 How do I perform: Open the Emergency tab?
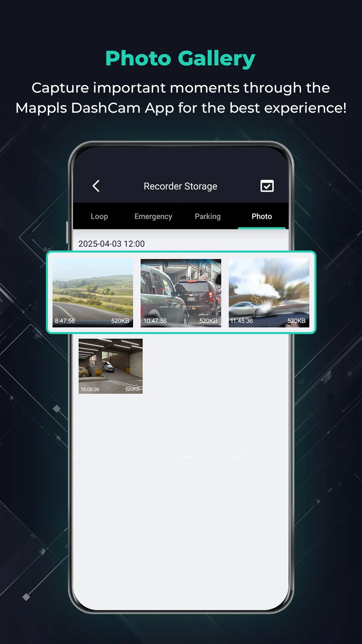click(153, 216)
